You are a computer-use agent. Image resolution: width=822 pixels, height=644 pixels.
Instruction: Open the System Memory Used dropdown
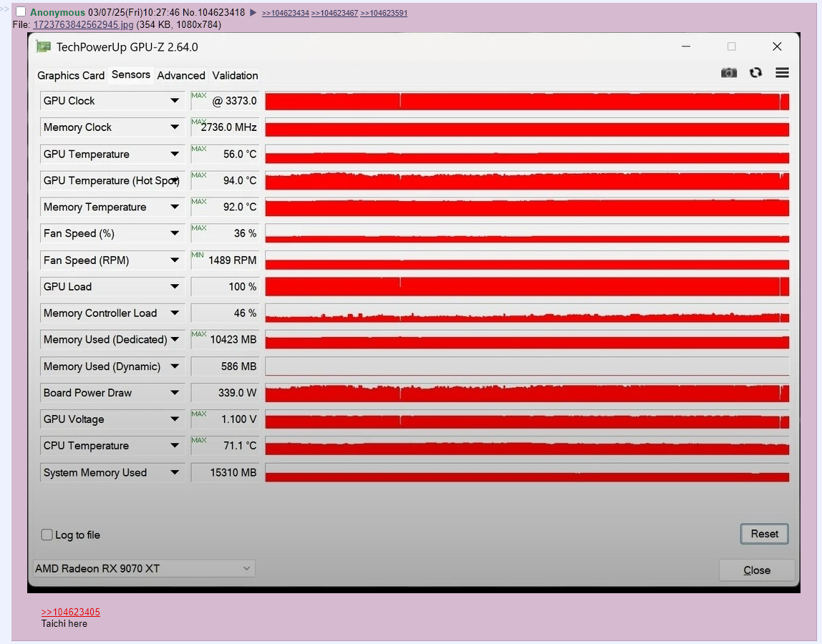(x=175, y=472)
